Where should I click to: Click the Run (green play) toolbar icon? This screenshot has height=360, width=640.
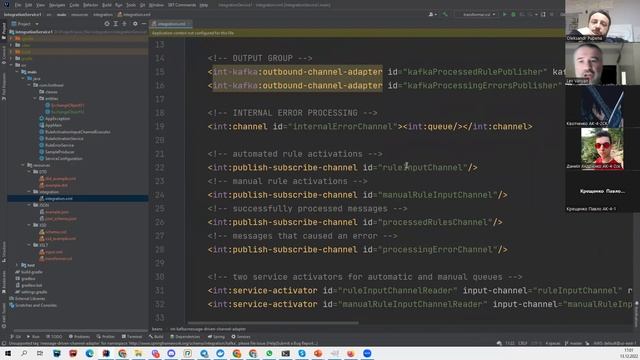coord(505,14)
